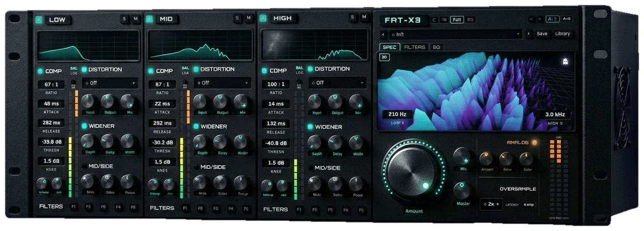Open the preset name dropdown

[x=456, y=34]
